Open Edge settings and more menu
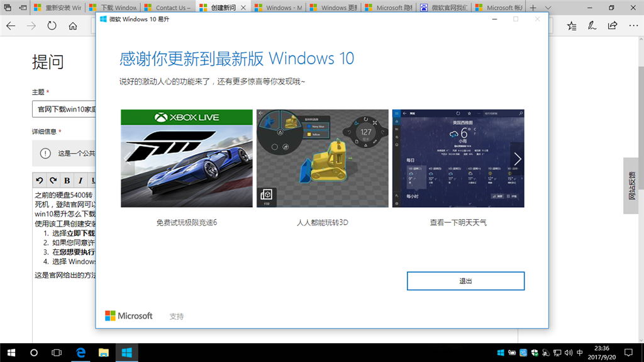 633,26
